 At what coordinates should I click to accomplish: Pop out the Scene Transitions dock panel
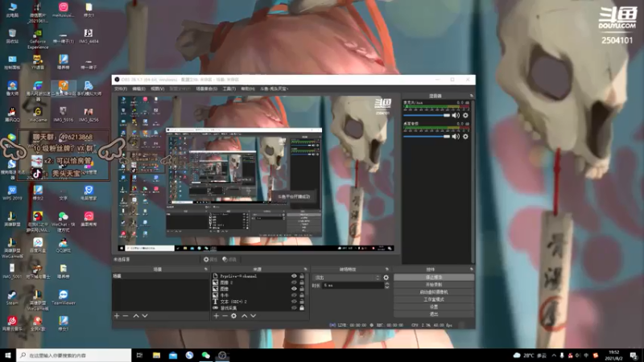click(x=386, y=269)
